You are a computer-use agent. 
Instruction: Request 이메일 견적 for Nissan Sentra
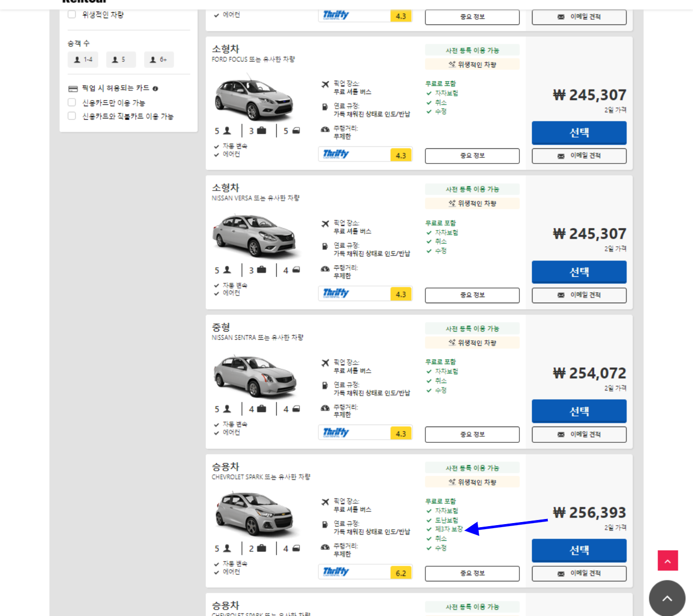(579, 434)
